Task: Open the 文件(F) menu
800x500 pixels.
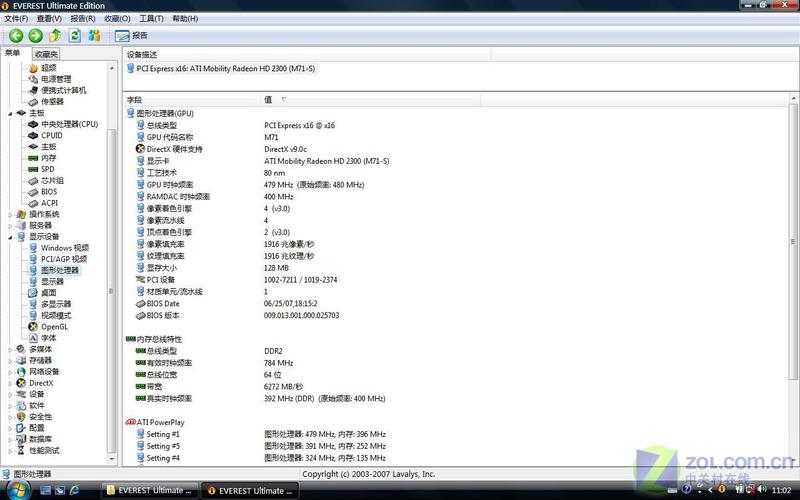Action: point(16,18)
